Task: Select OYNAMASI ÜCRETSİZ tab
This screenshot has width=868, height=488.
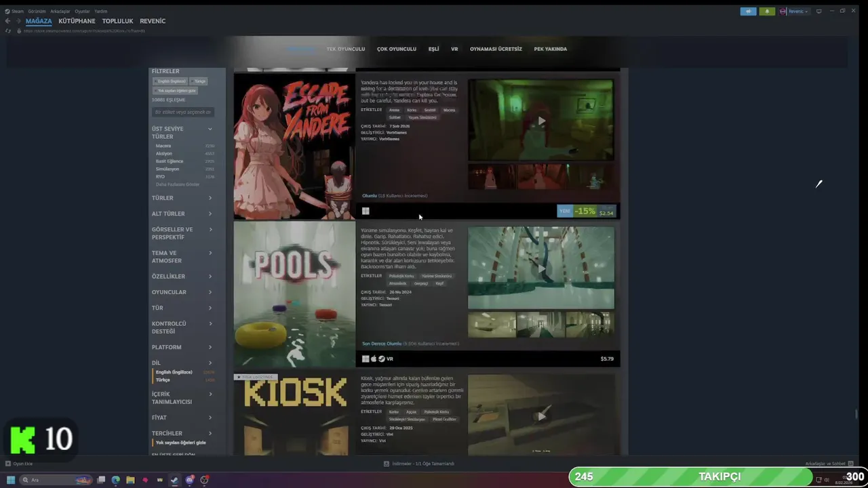Action: click(496, 49)
